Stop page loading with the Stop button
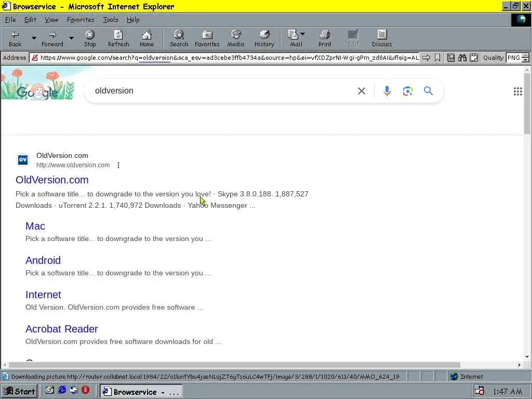532x399 pixels. tap(90, 38)
